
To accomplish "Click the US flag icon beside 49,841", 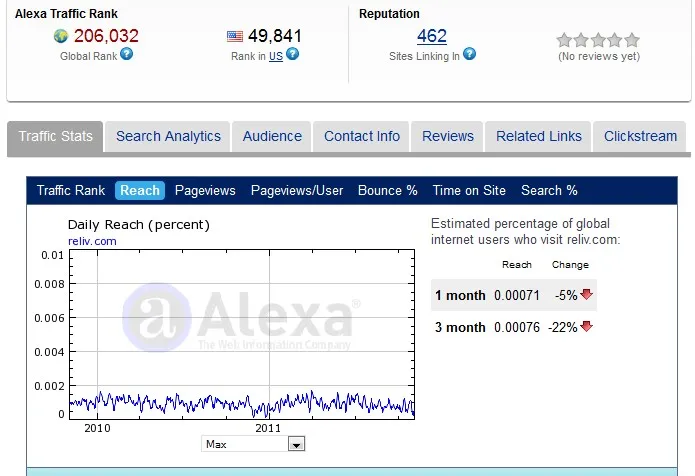I will tap(235, 36).
